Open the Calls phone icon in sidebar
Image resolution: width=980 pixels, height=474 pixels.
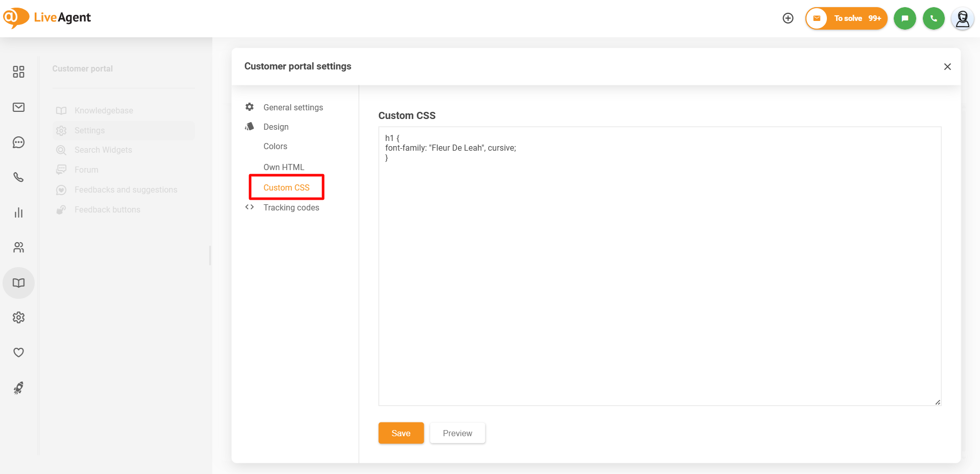pos(18,177)
